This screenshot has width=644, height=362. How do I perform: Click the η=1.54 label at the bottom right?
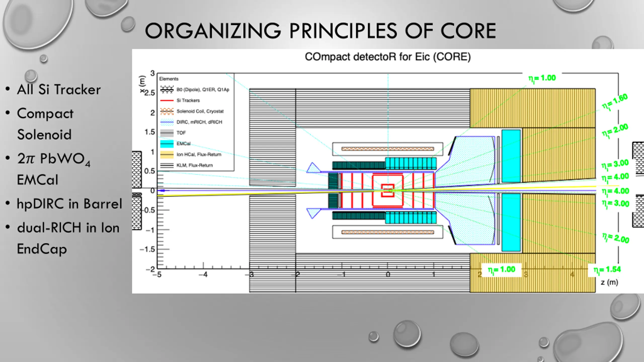pyautogui.click(x=607, y=270)
